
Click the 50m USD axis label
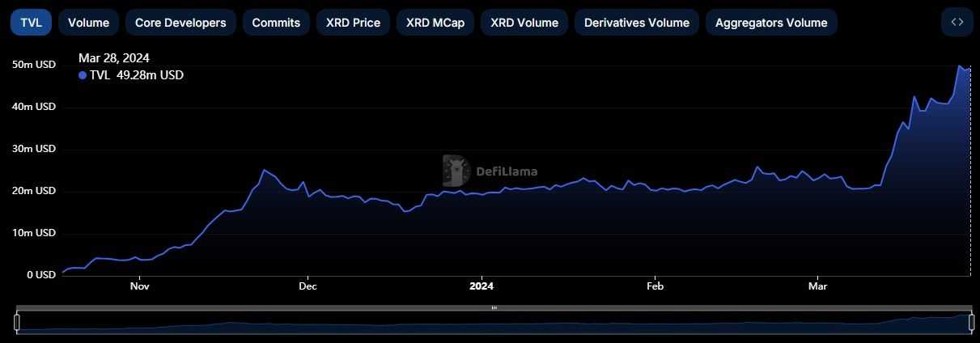click(x=34, y=65)
